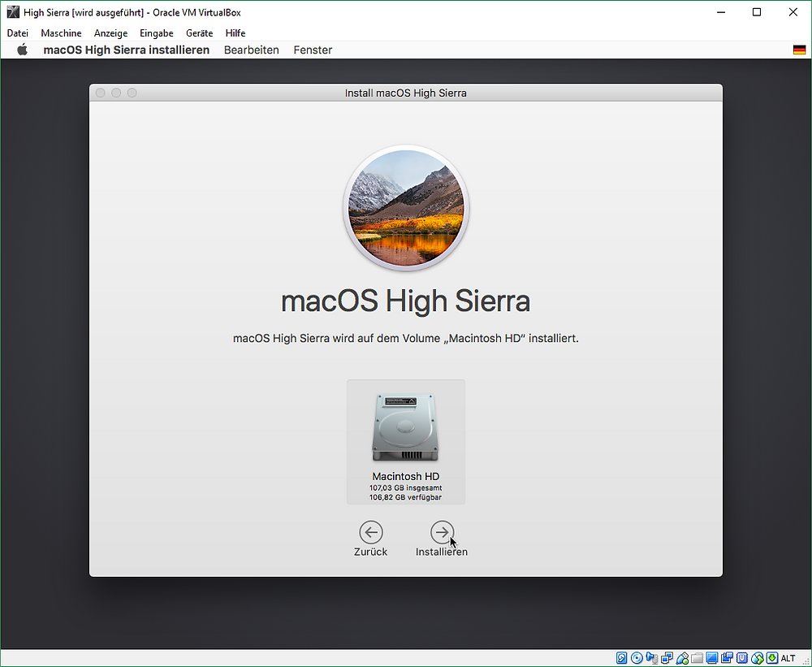Click the High Sierra mountain logo
This screenshot has height=667, width=812.
pos(406,208)
